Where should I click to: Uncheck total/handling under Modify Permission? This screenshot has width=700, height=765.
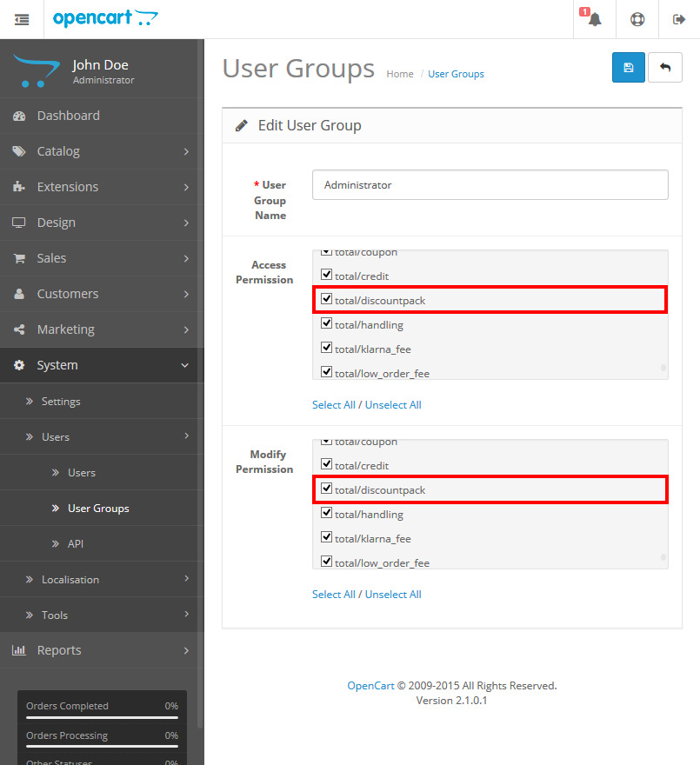326,512
